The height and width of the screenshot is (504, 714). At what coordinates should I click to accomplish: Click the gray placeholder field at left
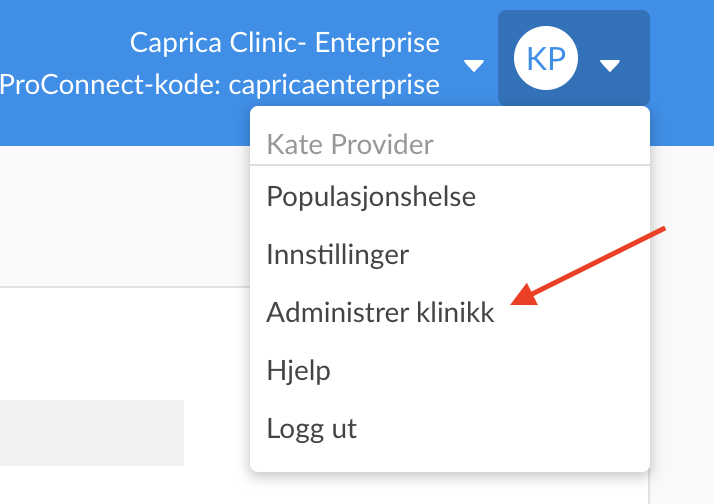pyautogui.click(x=92, y=433)
